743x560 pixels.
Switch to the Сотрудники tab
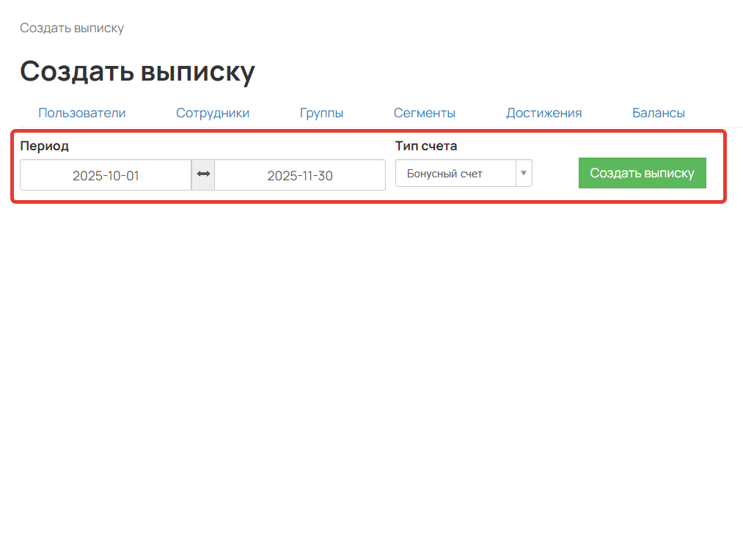point(212,113)
